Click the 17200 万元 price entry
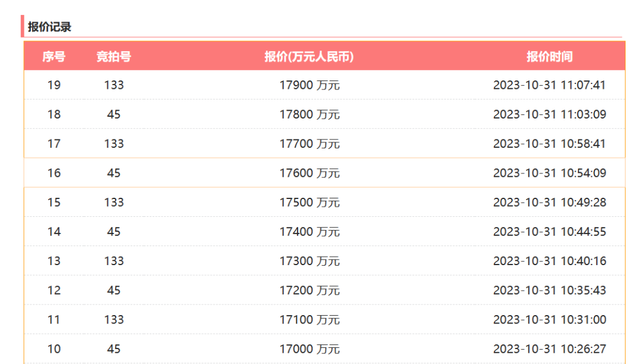The image size is (644, 364). pos(309,290)
